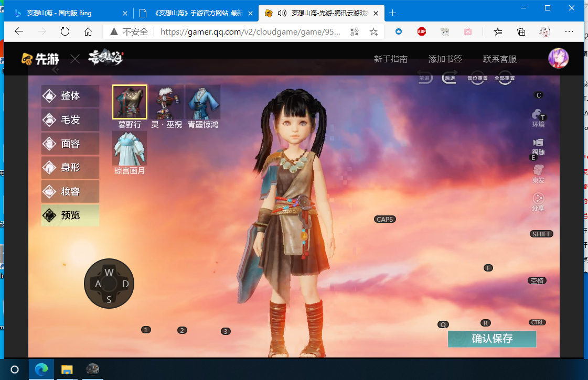Click the browser refresh button
This screenshot has width=588, height=380.
[65, 32]
